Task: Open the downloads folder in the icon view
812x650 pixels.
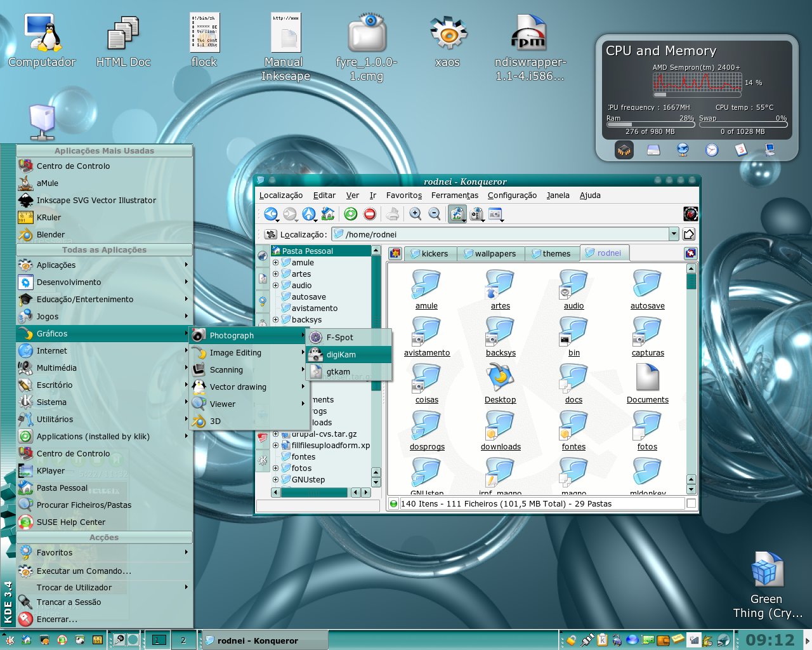Action: click(501, 430)
